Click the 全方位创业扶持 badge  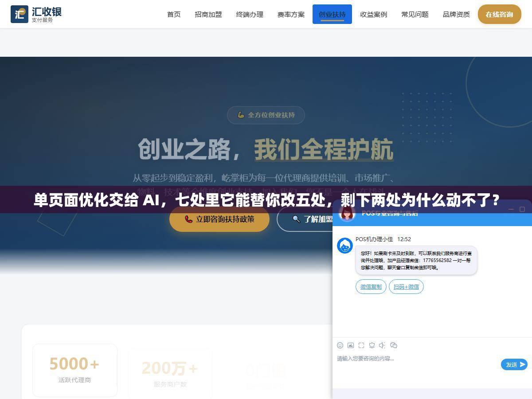click(266, 115)
